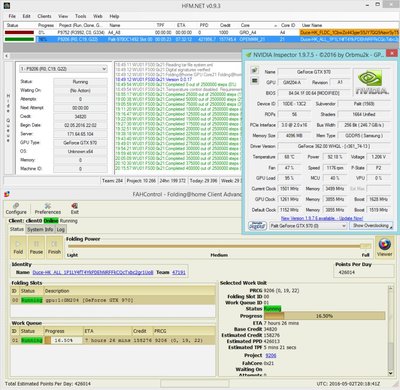400x390 pixels.
Task: Click the FAHControl title bar app icon
Action: click(x=7, y=194)
